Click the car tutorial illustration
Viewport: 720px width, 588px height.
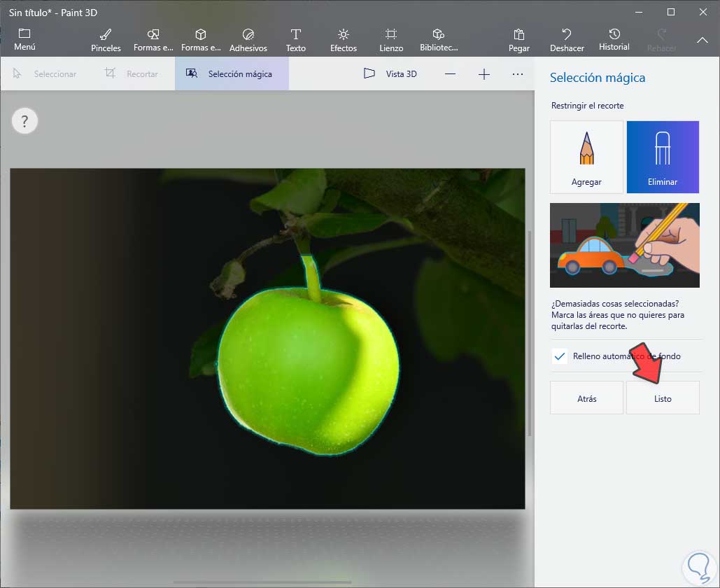tap(624, 245)
